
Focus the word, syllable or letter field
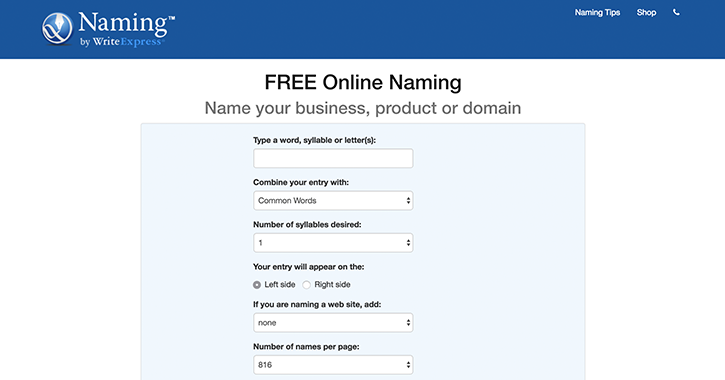coord(333,158)
